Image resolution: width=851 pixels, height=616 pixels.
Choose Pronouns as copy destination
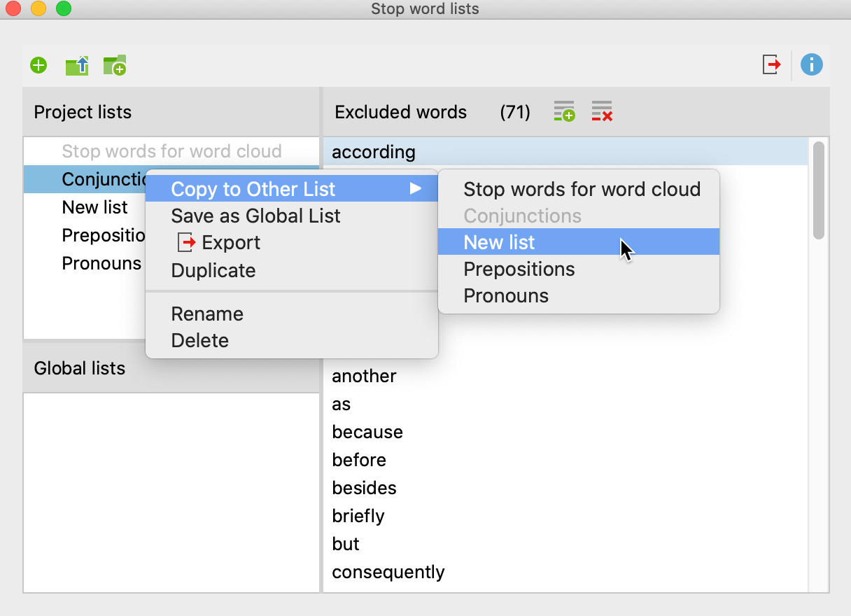click(505, 295)
